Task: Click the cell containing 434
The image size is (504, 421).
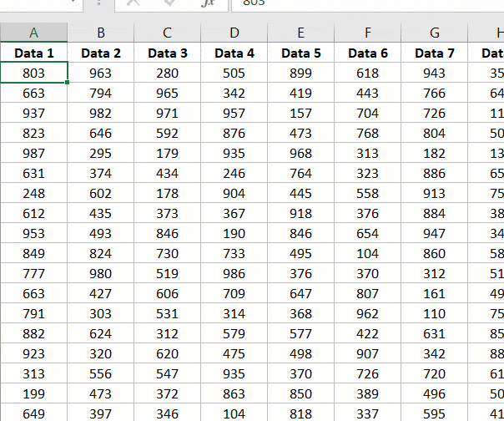Action: 167,173
